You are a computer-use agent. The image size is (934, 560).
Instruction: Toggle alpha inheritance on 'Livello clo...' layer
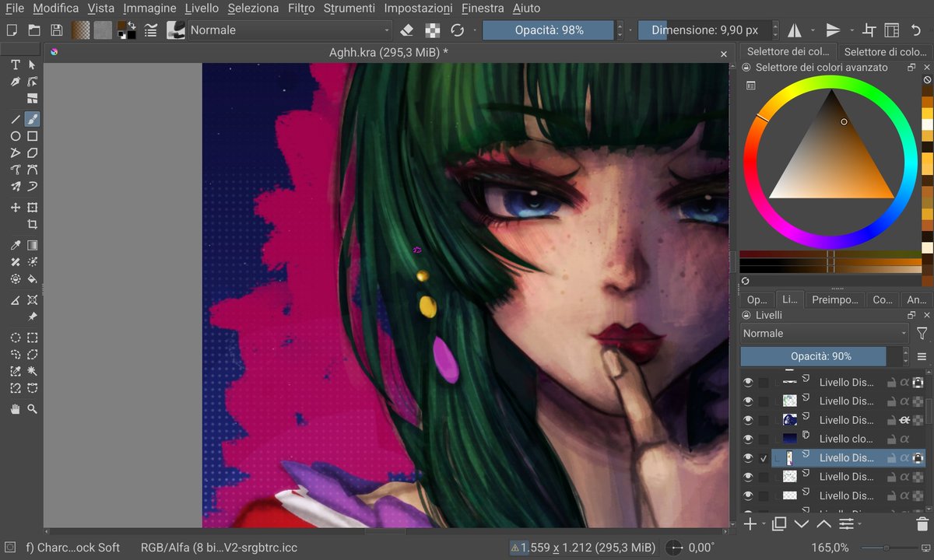pyautogui.click(x=904, y=439)
